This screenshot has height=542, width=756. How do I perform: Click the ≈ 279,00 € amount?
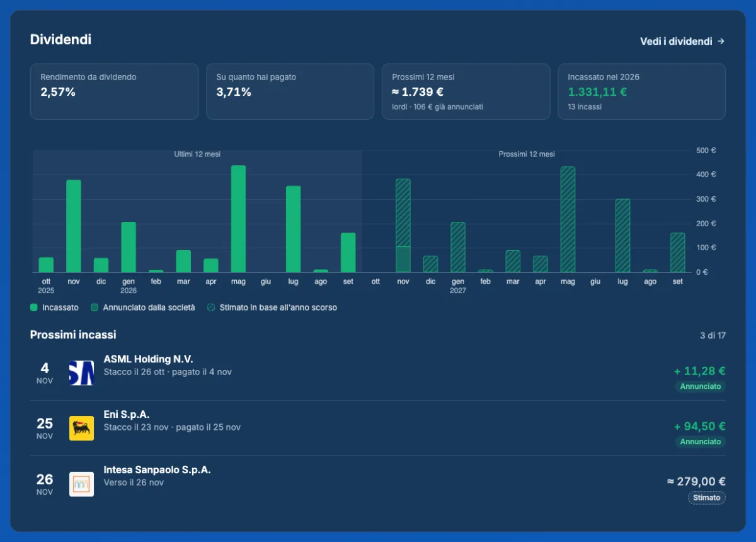pyautogui.click(x=696, y=481)
